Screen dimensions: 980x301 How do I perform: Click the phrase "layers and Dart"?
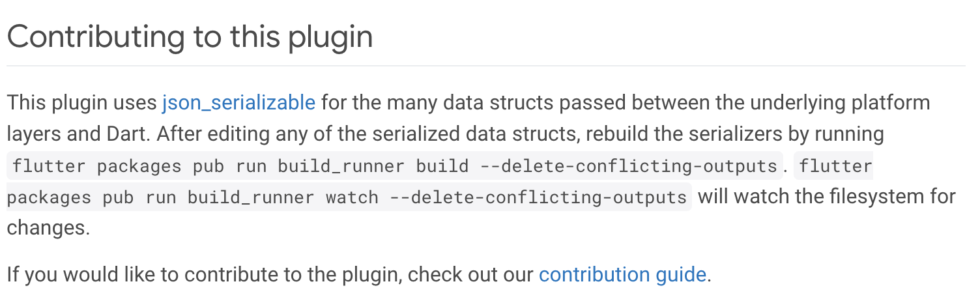77,134
